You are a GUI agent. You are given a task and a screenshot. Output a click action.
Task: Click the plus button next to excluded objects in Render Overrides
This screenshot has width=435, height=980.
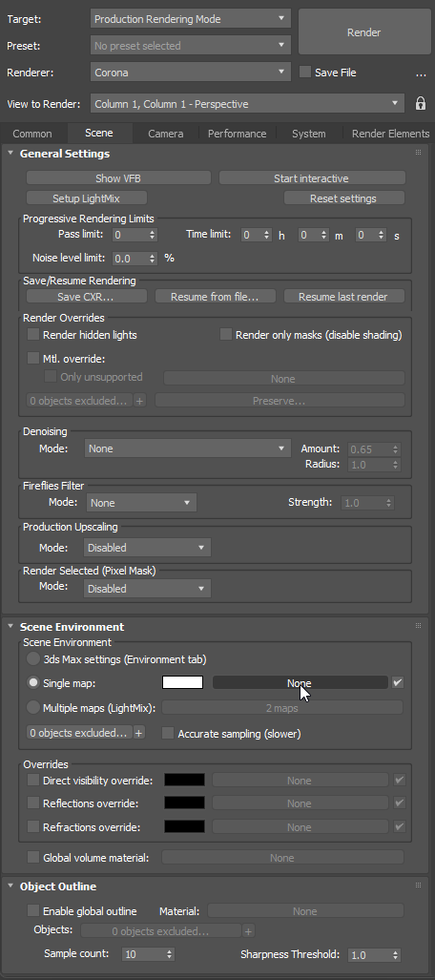[139, 401]
